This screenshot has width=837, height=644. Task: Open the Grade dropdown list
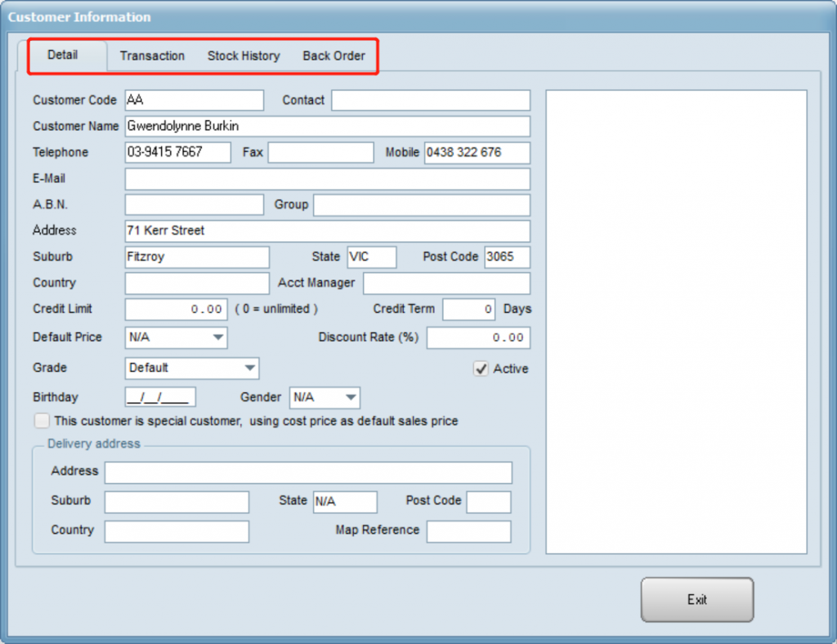[x=250, y=368]
